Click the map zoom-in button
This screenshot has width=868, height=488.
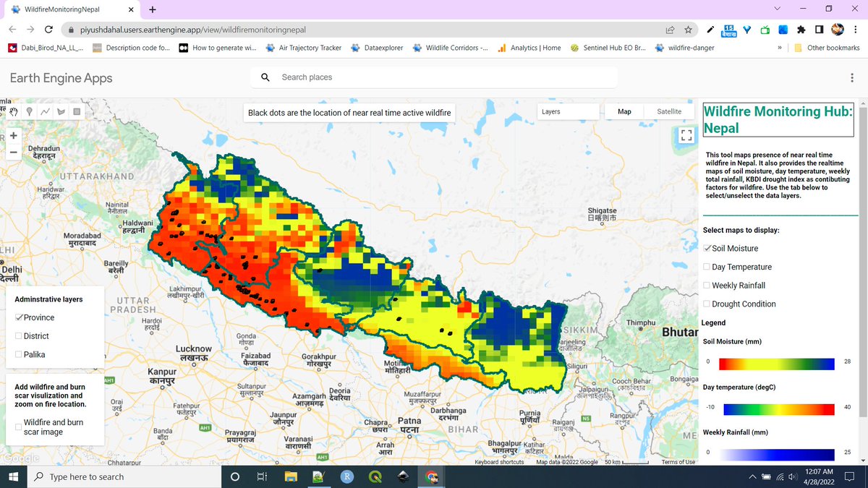13,135
